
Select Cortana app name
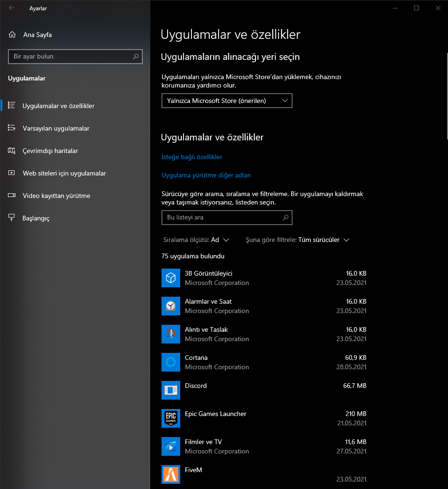[196, 358]
